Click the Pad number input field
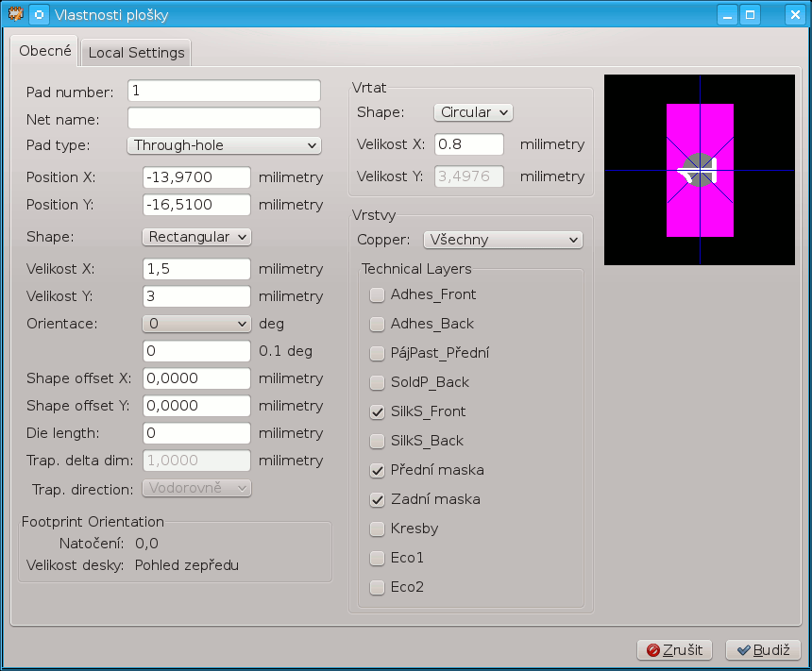The height and width of the screenshot is (671, 812). [x=224, y=91]
